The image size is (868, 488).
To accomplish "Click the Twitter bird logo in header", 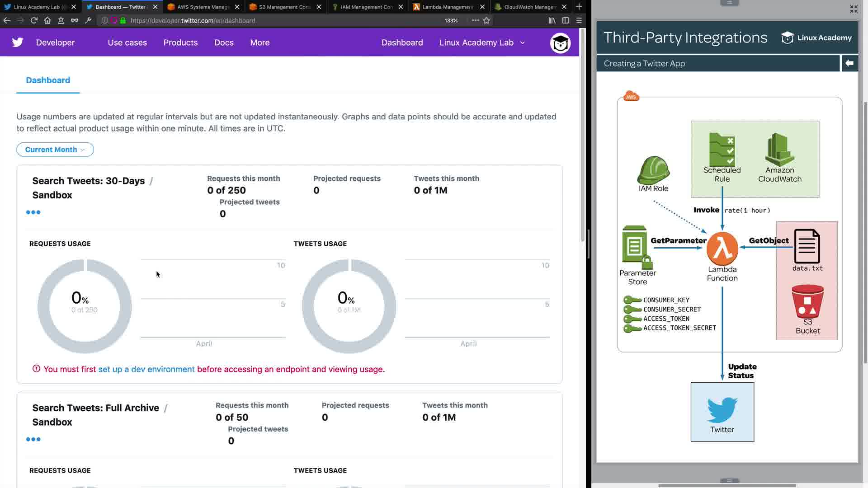I will tap(18, 42).
